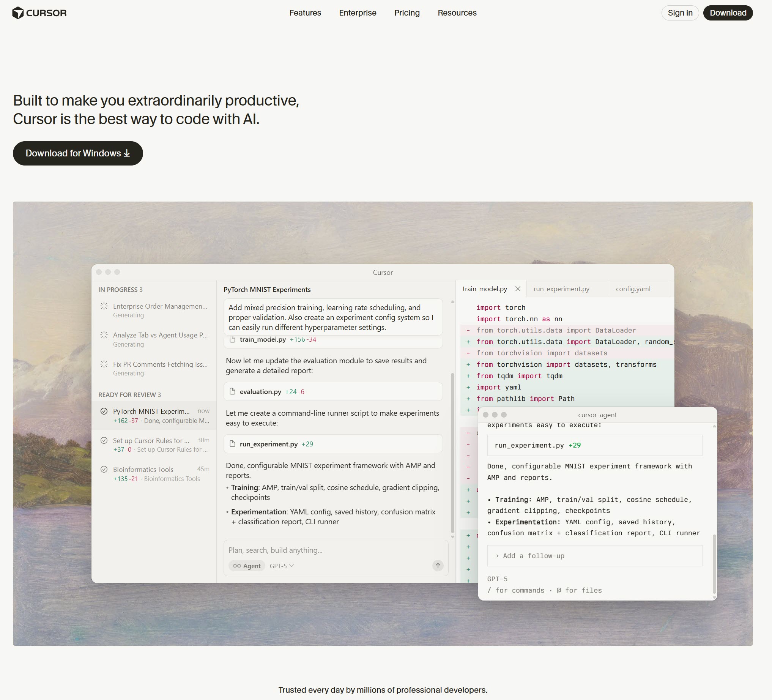
Task: Click the download arrow icon on Windows button
Action: (127, 153)
